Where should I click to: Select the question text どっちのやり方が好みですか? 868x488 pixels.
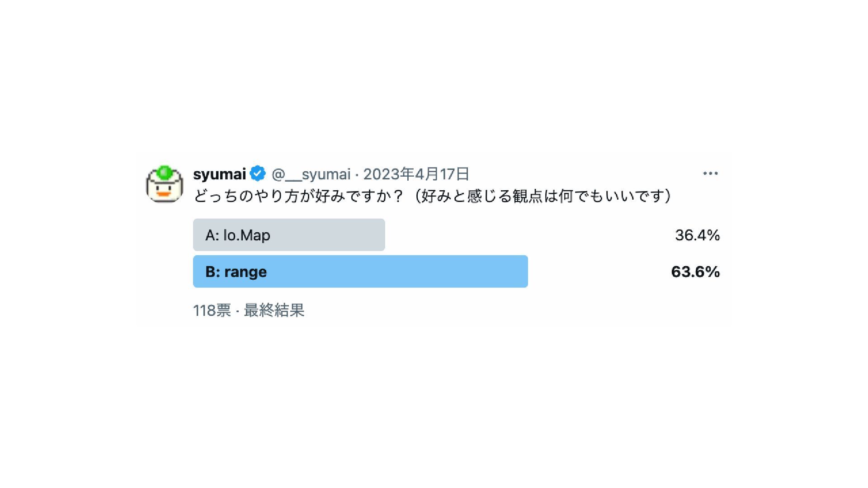tap(298, 196)
